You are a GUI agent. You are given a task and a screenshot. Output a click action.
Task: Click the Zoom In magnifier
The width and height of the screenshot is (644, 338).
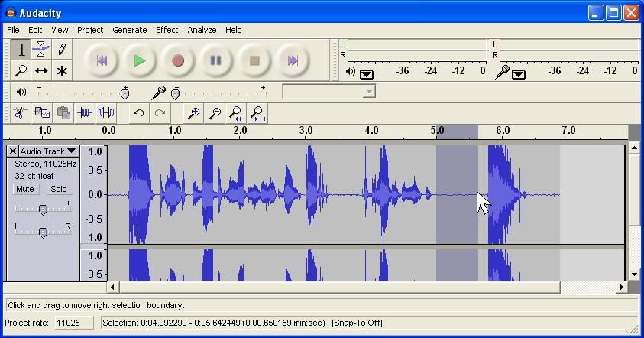click(194, 112)
